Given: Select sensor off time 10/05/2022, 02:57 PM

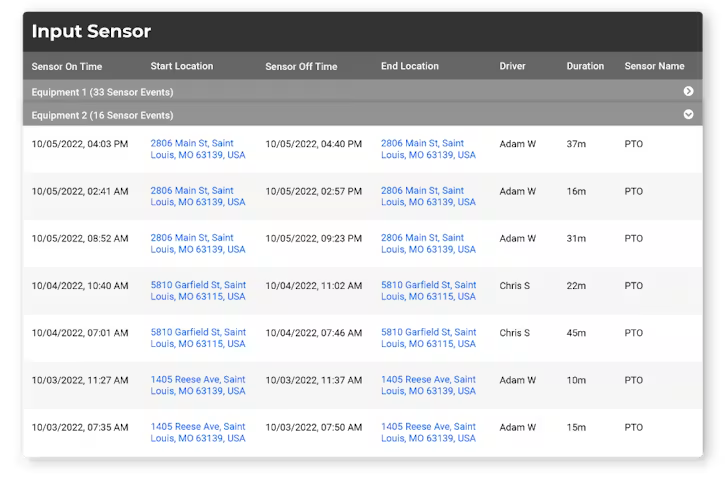Looking at the screenshot, I should (x=313, y=191).
